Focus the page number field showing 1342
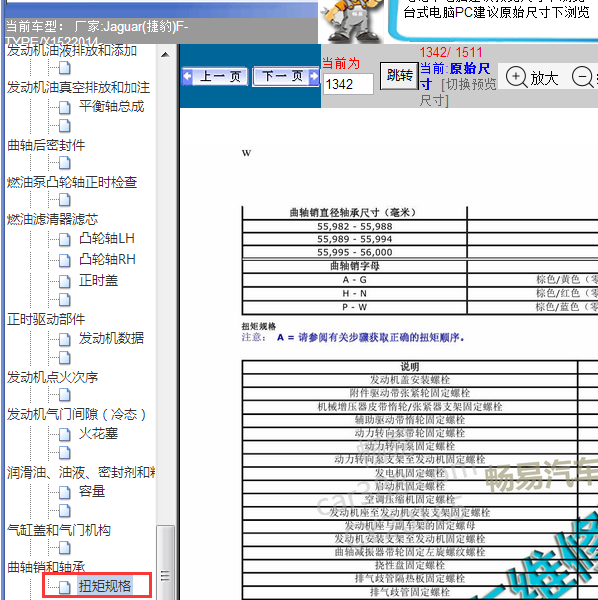 pyautogui.click(x=348, y=84)
